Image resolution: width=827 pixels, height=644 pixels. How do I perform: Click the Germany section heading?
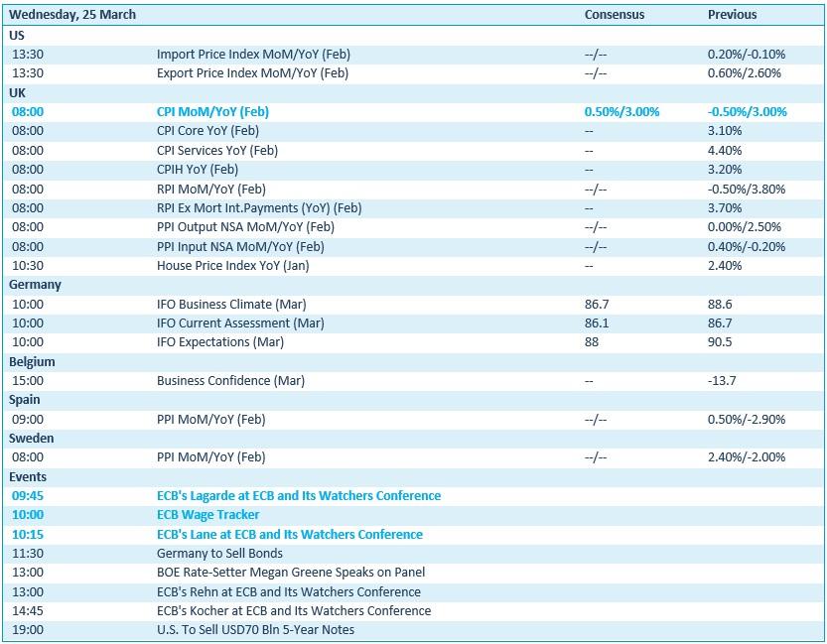pos(35,285)
